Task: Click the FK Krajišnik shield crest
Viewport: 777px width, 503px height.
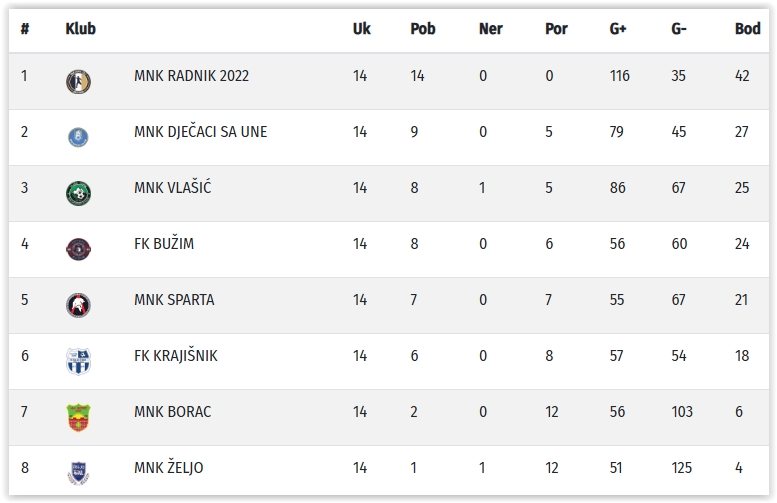Action: click(78, 361)
